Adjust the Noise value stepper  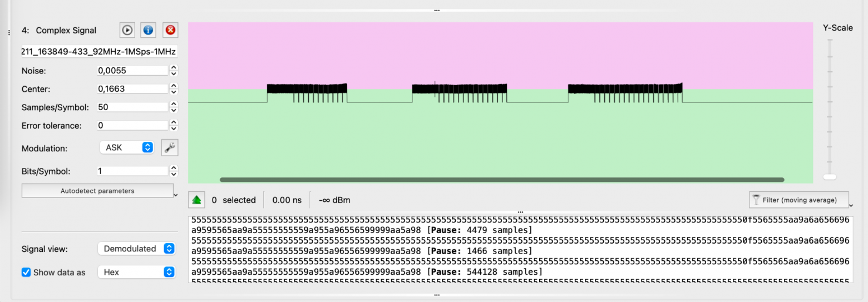pyautogui.click(x=174, y=71)
